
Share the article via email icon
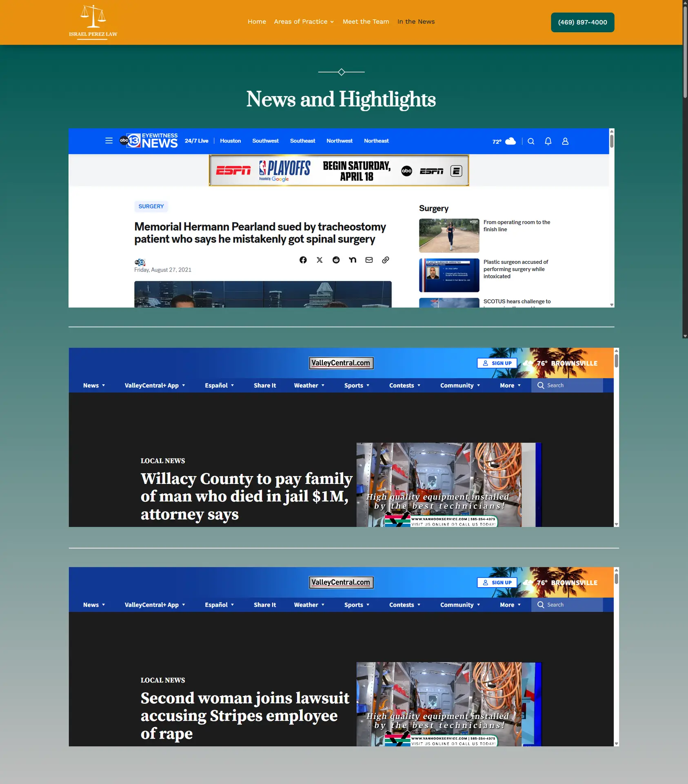pyautogui.click(x=369, y=260)
